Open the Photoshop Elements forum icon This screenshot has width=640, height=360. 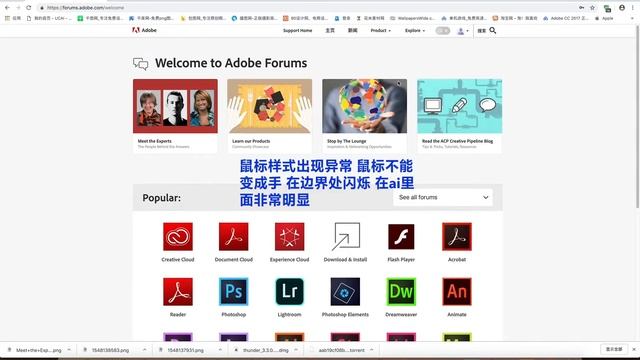click(345, 292)
